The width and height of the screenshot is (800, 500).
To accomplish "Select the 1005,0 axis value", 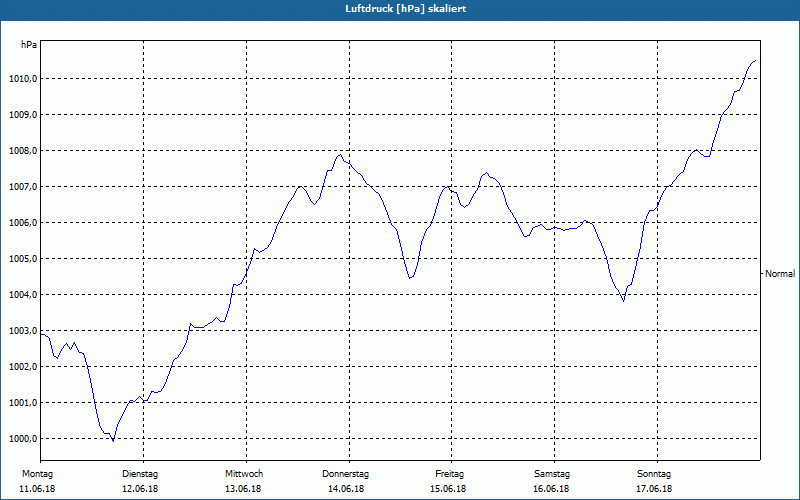I will pos(23,259).
